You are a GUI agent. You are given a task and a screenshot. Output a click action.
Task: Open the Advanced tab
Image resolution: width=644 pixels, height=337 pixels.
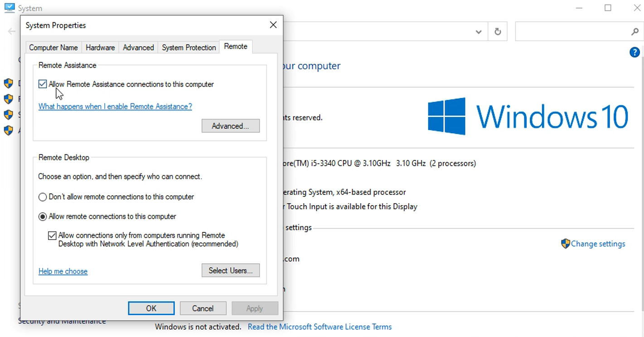(138, 47)
